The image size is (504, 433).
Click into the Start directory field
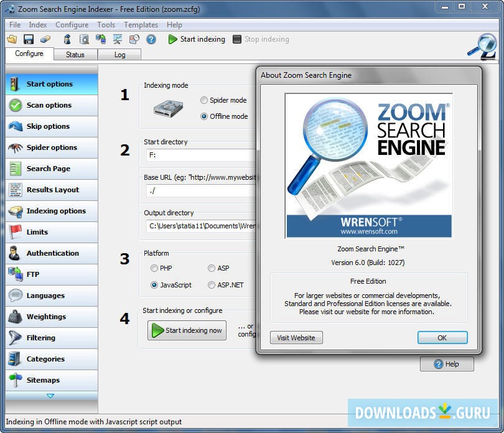coord(199,155)
